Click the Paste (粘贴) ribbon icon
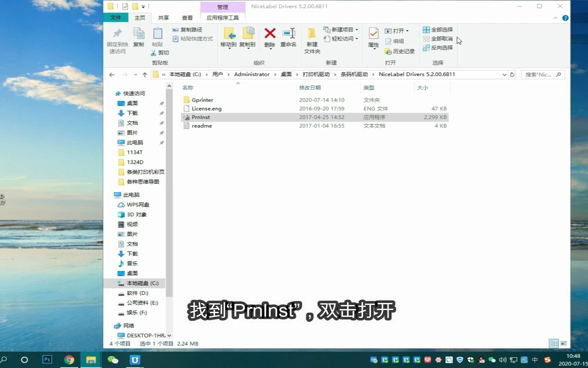The width and height of the screenshot is (588, 368). (x=157, y=33)
